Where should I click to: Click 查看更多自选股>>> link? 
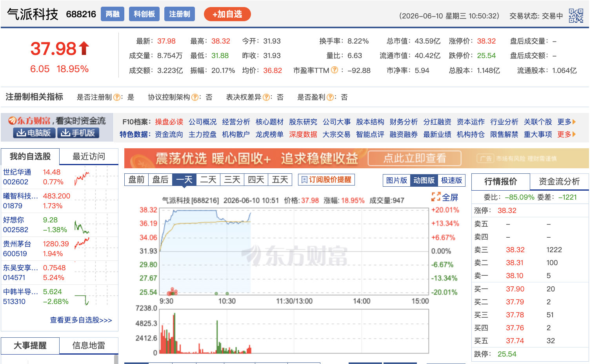pyautogui.click(x=81, y=320)
